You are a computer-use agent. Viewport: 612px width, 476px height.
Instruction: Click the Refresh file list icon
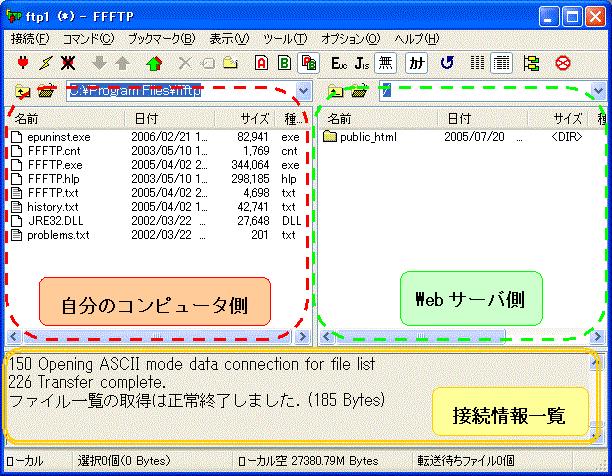pyautogui.click(x=447, y=63)
